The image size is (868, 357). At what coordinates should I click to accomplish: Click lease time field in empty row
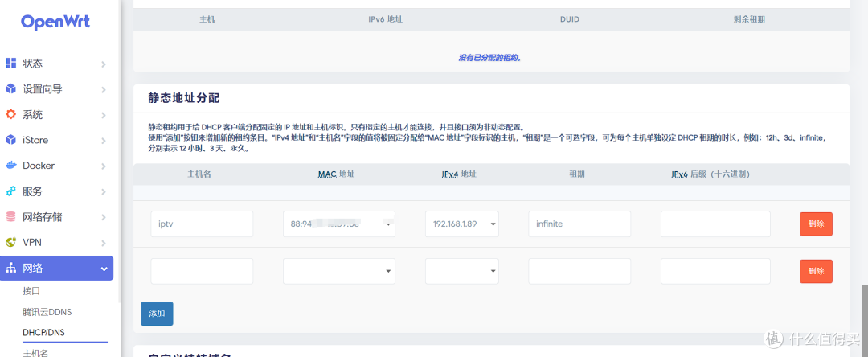point(579,271)
